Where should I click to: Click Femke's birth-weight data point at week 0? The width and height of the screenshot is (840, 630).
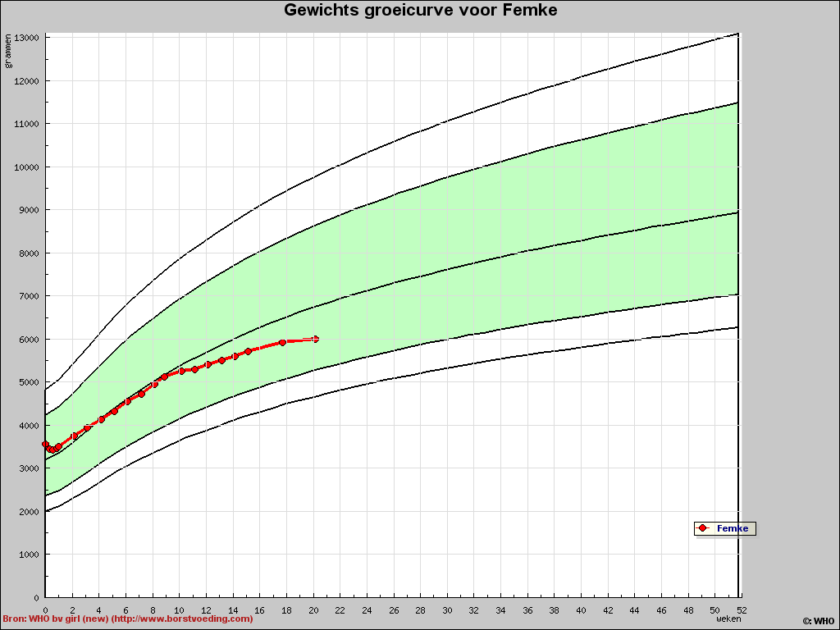point(46,445)
